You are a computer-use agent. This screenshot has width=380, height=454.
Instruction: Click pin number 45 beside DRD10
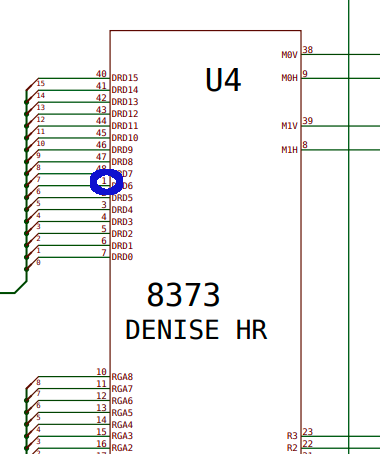[x=101, y=133]
